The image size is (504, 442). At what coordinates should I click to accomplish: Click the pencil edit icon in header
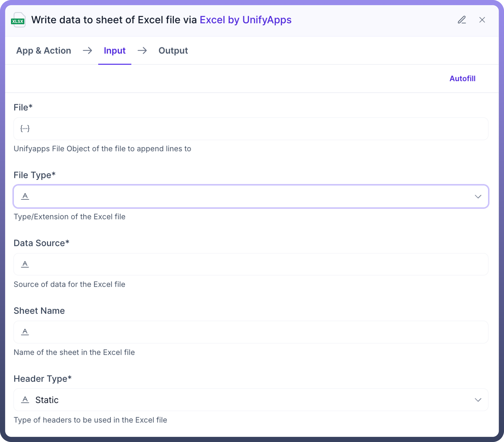pyautogui.click(x=462, y=20)
